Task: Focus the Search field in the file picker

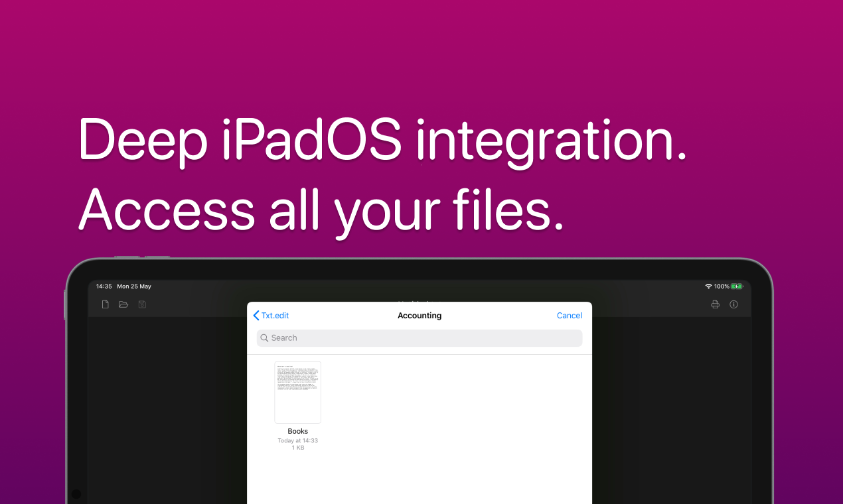Action: pos(420,338)
